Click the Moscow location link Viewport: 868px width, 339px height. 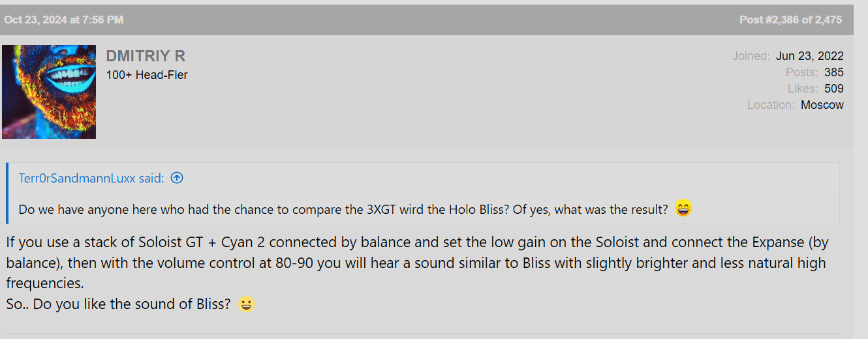822,105
